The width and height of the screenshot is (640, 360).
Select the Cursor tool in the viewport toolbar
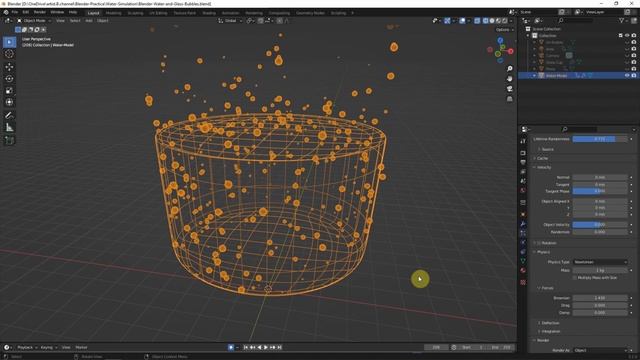[9, 54]
